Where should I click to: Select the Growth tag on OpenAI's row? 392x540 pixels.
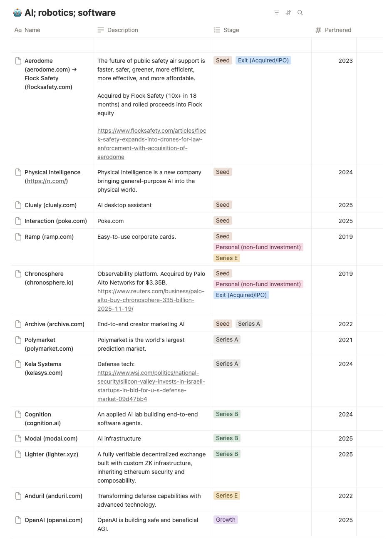[x=226, y=520]
